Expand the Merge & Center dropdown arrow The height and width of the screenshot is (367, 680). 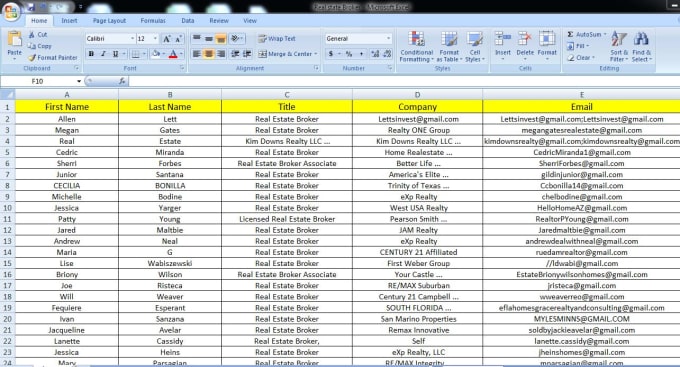316,54
